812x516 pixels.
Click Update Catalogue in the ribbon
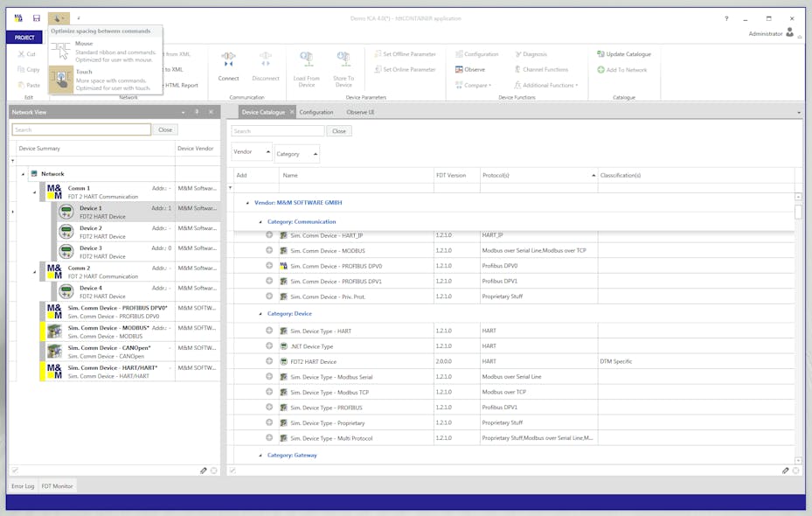(x=624, y=54)
